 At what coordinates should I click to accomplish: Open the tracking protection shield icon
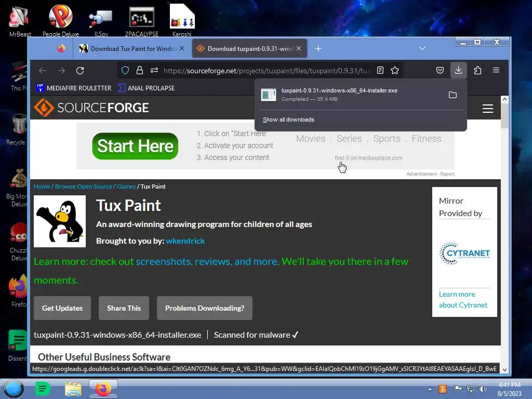[125, 70]
